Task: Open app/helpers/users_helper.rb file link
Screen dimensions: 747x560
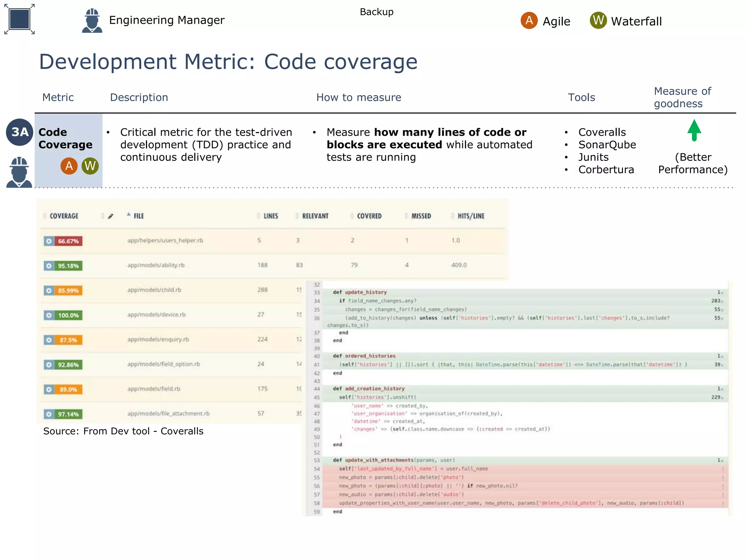Action: (x=165, y=241)
